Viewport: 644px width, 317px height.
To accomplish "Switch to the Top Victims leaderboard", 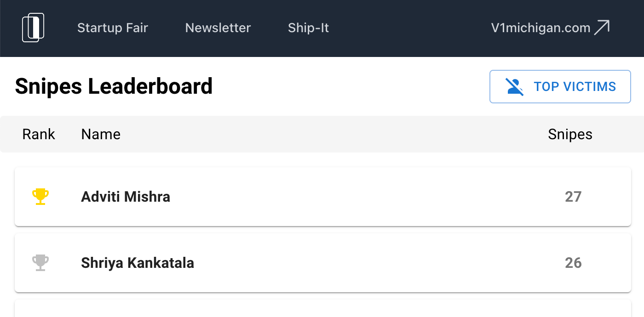I will [560, 86].
